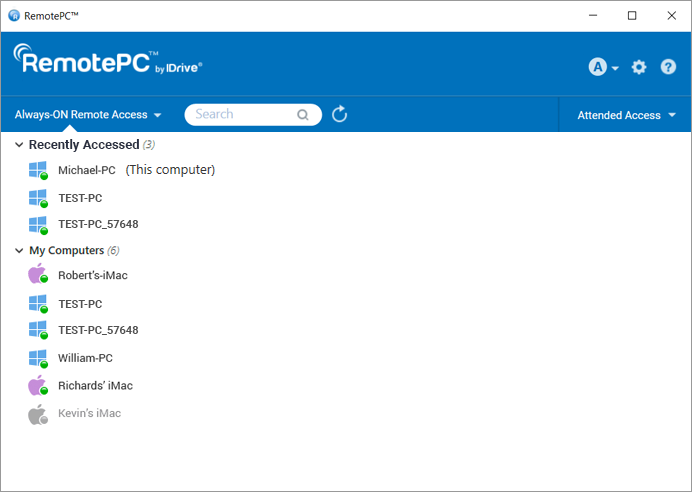692x492 pixels.
Task: Click the William-PC Windows icon
Action: point(38,358)
